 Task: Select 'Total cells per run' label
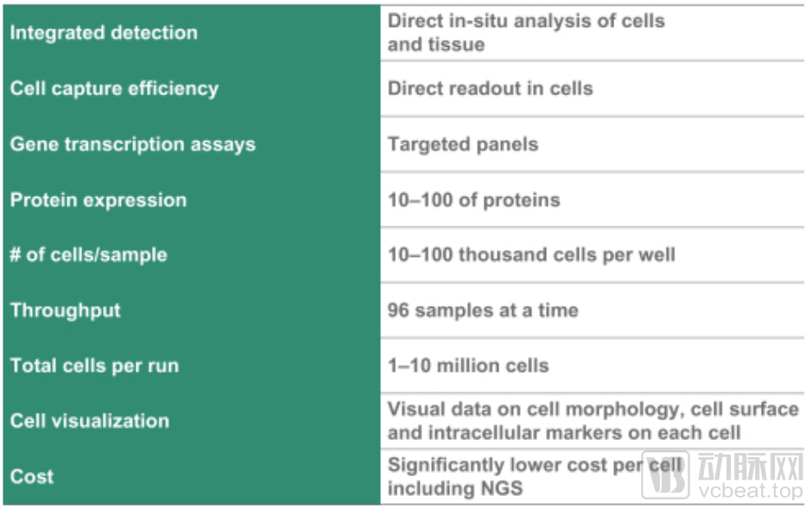(x=95, y=366)
